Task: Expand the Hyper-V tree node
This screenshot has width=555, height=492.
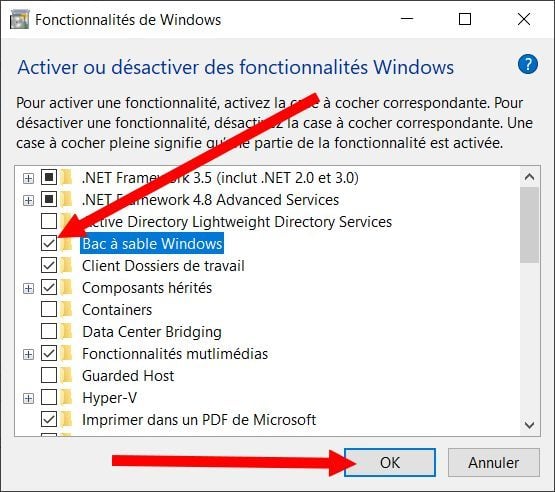Action: 28,399
